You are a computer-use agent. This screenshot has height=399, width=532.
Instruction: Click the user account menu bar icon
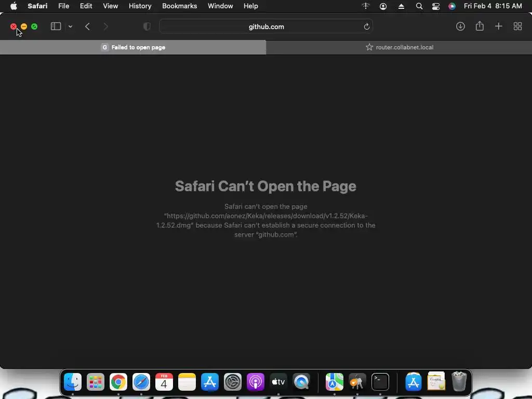383,6
